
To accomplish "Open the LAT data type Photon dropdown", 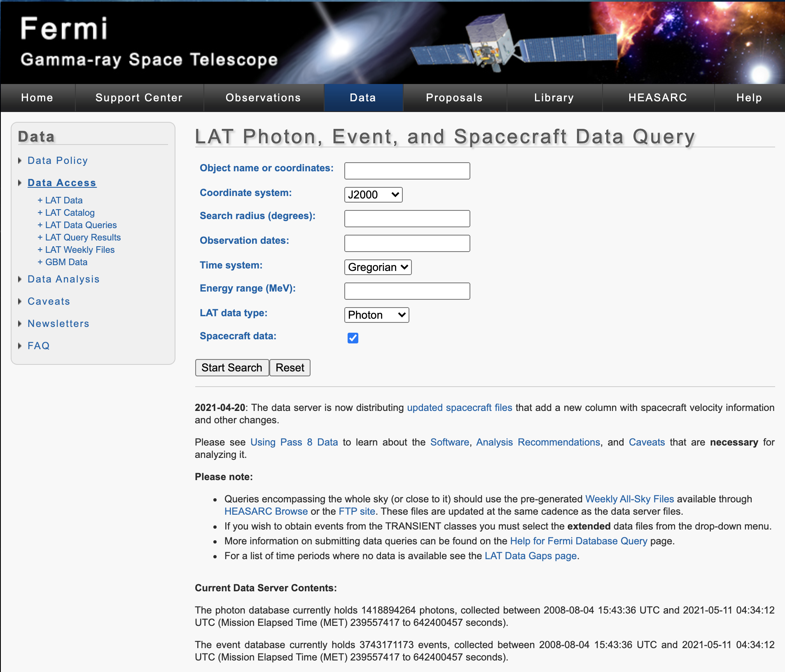I will 376,315.
